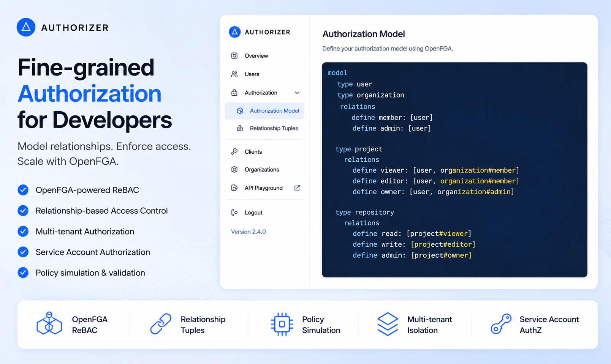Click the large Authorizer logo icon

[26, 27]
